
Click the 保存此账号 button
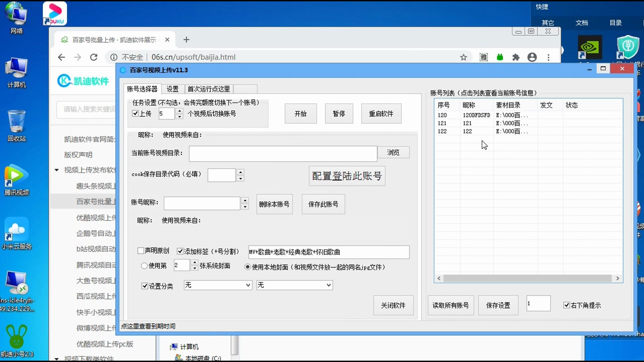pyautogui.click(x=323, y=204)
